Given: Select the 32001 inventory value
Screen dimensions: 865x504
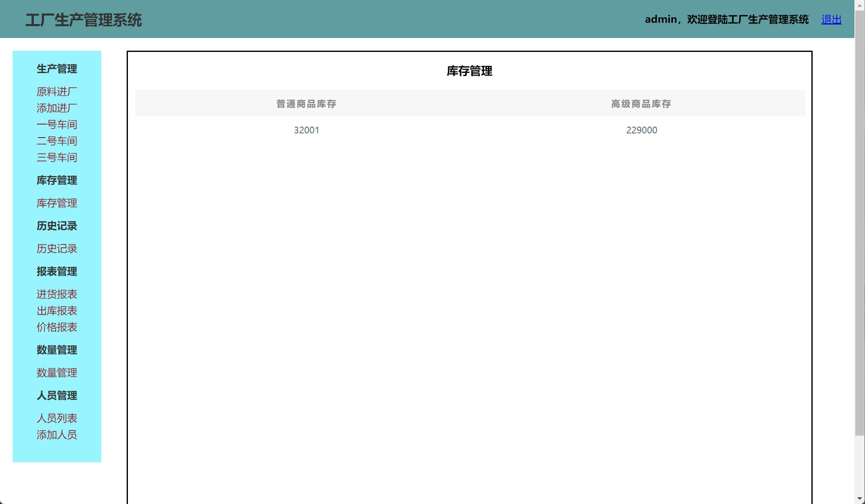Looking at the screenshot, I should point(306,130).
